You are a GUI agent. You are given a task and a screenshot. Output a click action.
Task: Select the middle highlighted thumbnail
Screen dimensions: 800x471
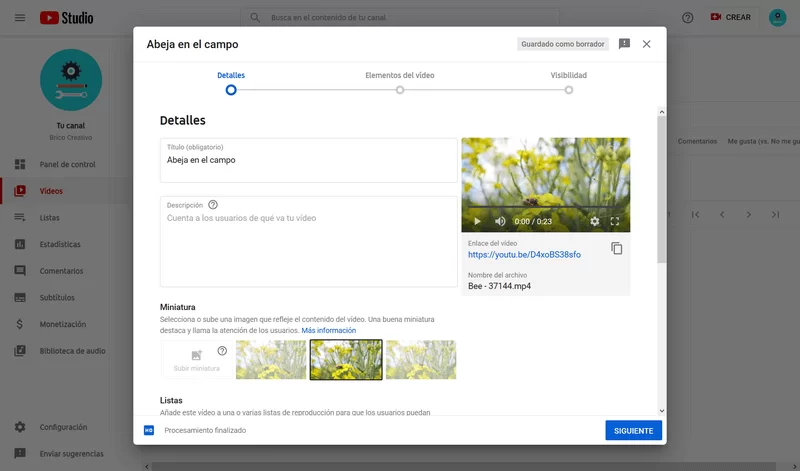pyautogui.click(x=346, y=360)
